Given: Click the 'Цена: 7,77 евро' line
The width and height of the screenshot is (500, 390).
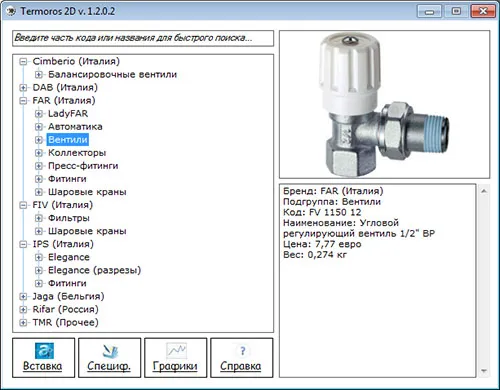Looking at the screenshot, I should [322, 244].
